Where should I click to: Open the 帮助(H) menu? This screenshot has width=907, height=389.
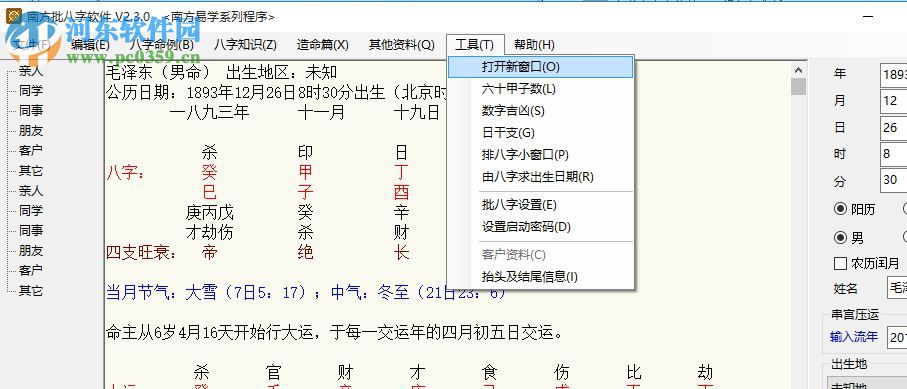coord(534,45)
